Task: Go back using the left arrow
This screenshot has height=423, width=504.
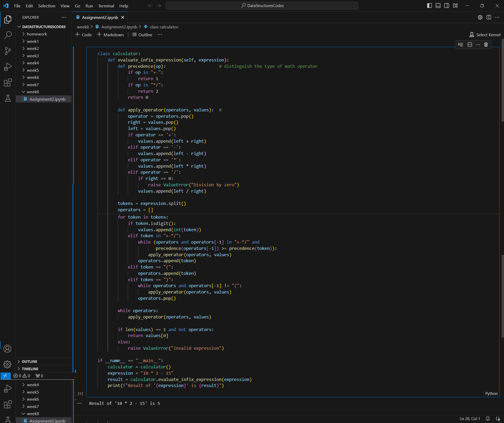Action: point(150,6)
